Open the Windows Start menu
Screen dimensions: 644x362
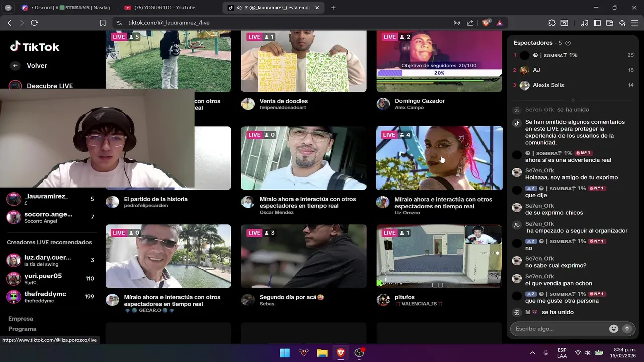pyautogui.click(x=285, y=353)
